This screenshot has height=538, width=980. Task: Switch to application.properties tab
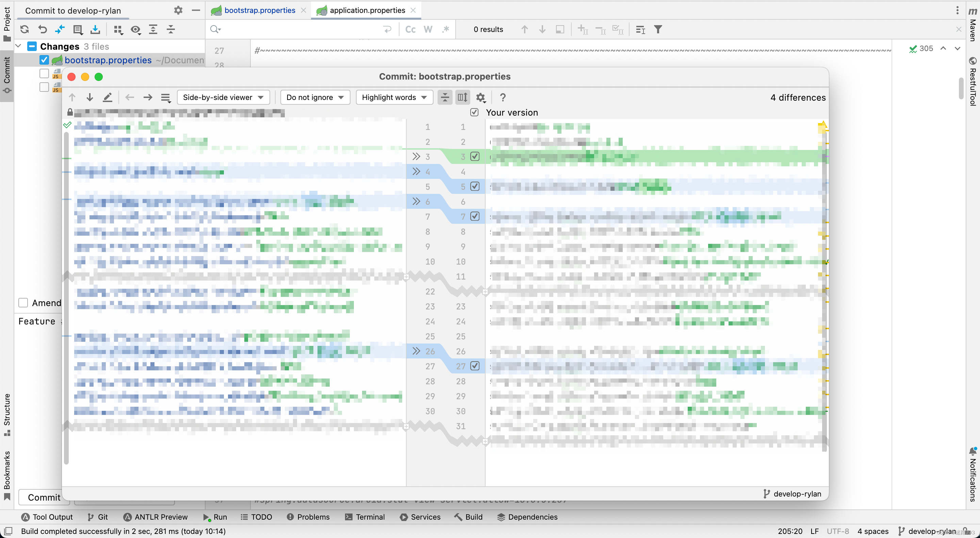coord(367,10)
